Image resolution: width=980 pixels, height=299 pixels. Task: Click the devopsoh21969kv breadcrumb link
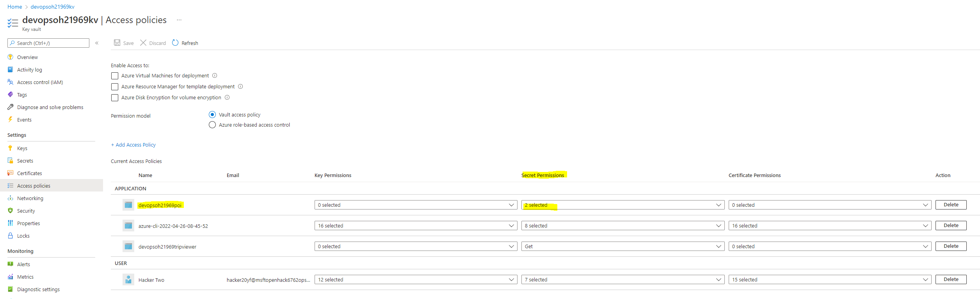click(53, 7)
